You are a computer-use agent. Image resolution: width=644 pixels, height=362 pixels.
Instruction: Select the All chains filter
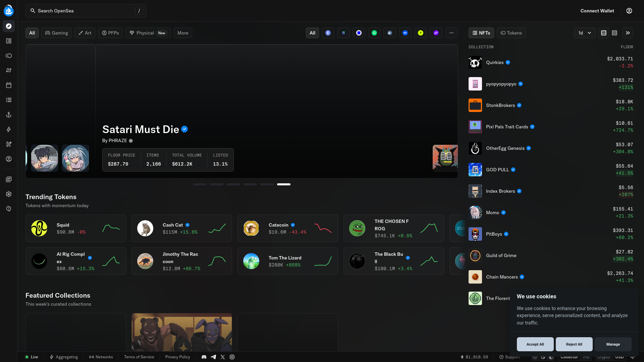[312, 33]
